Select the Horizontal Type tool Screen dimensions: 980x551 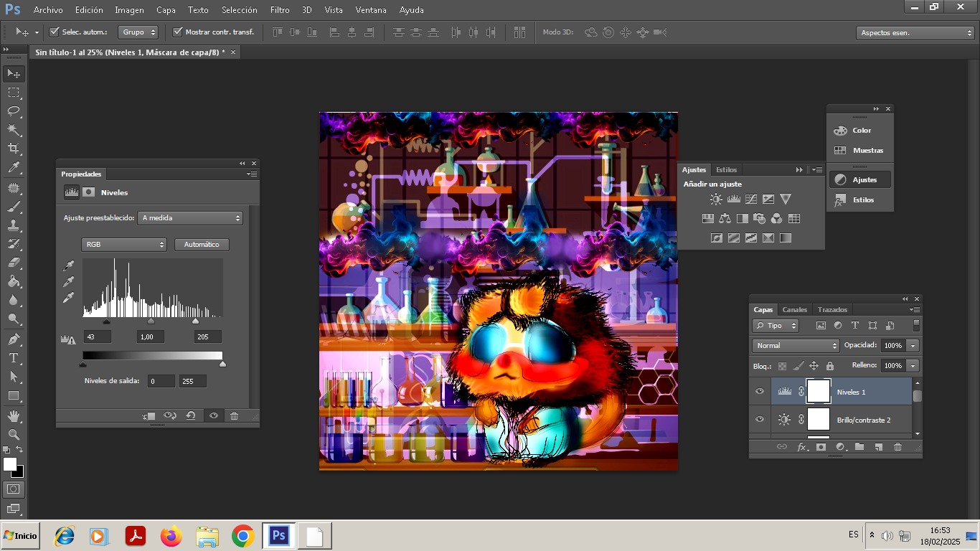click(14, 357)
